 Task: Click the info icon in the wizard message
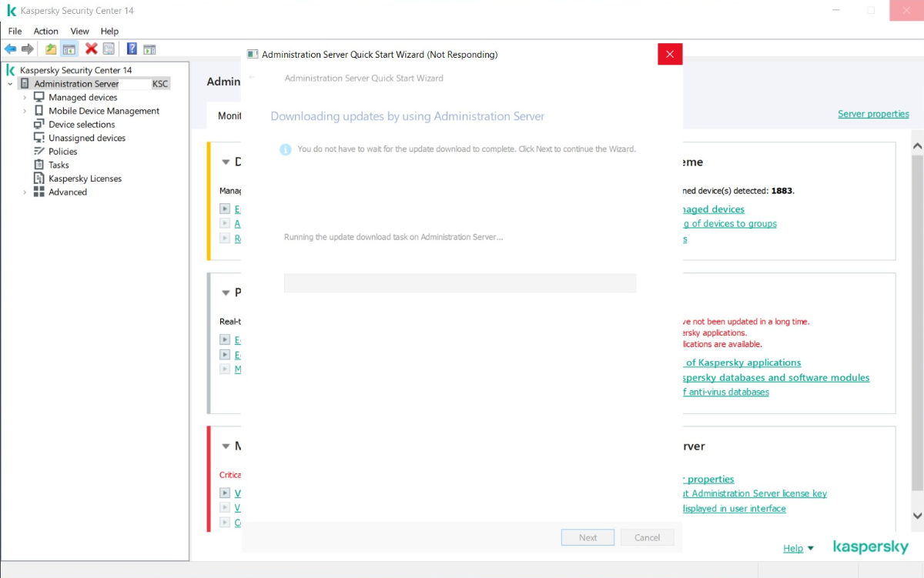[x=285, y=149]
